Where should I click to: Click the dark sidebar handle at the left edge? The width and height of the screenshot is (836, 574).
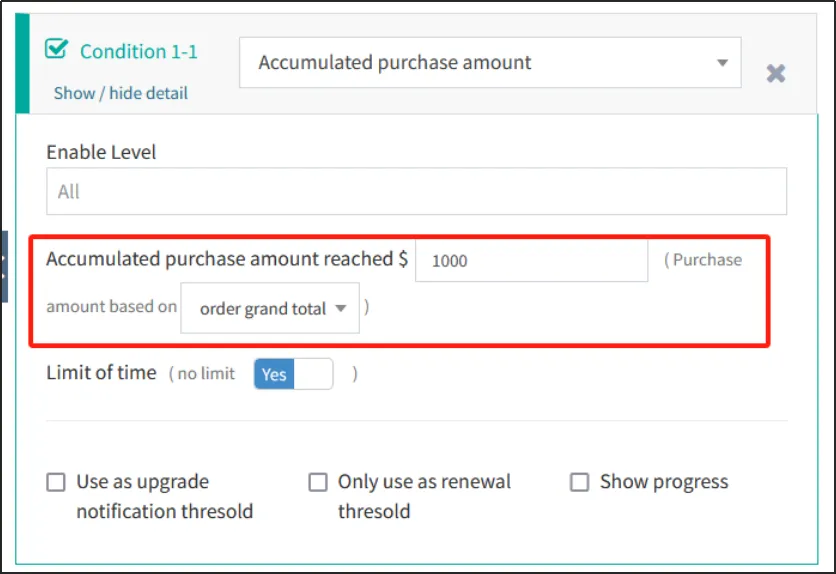point(4,267)
